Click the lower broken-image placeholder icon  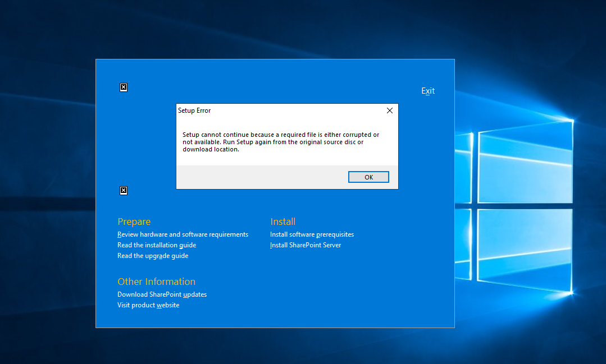[x=123, y=190]
